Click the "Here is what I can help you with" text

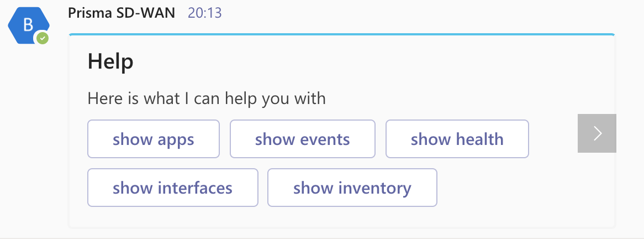coord(207,99)
